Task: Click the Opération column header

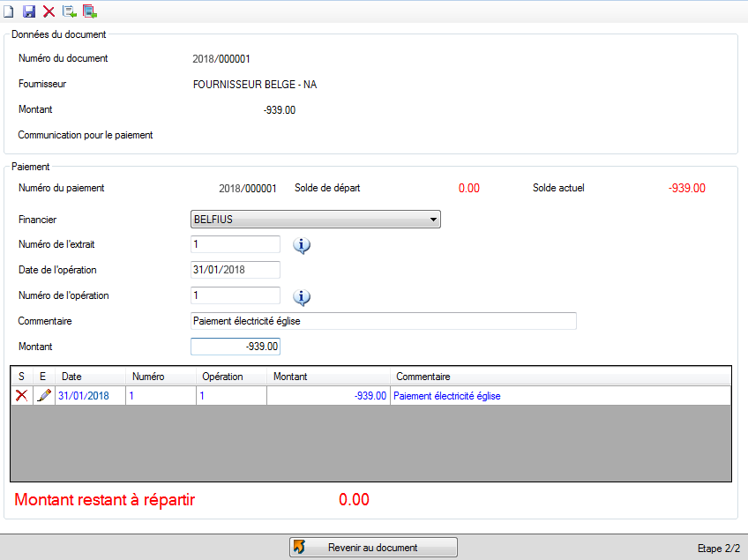Action: tap(231, 377)
